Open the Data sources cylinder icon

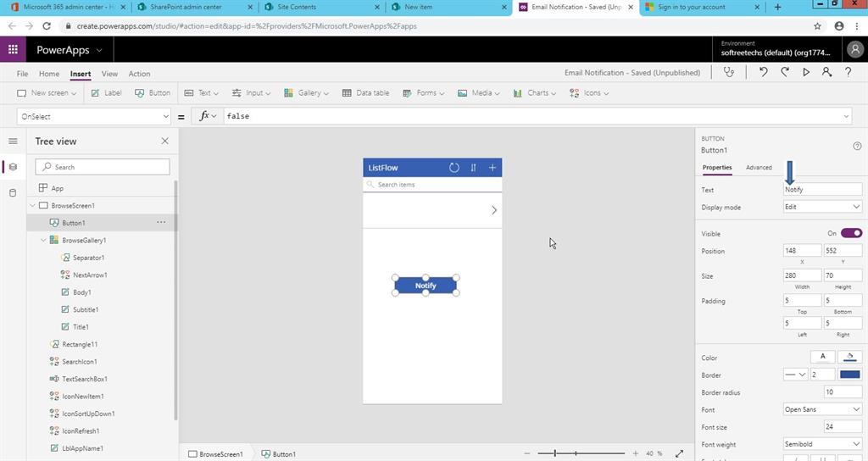point(13,192)
